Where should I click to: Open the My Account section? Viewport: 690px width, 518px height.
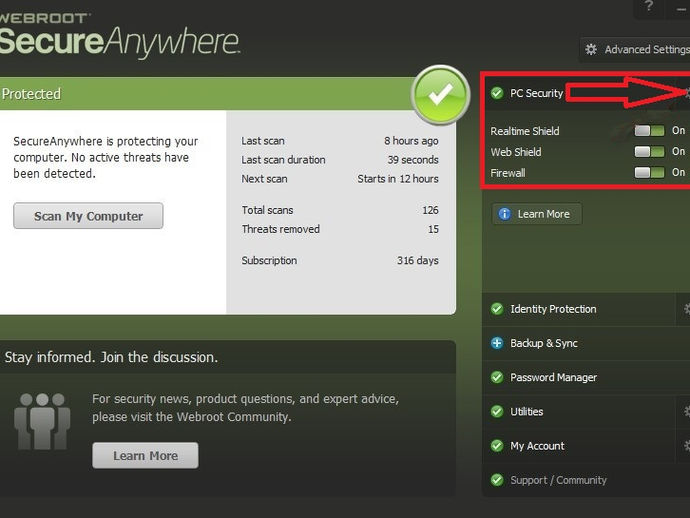coord(578,446)
